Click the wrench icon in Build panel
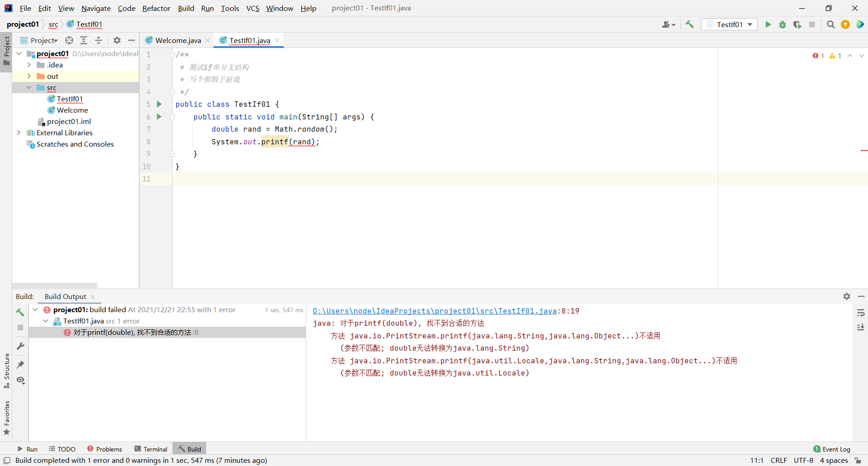Image resolution: width=868 pixels, height=466 pixels. click(20, 346)
